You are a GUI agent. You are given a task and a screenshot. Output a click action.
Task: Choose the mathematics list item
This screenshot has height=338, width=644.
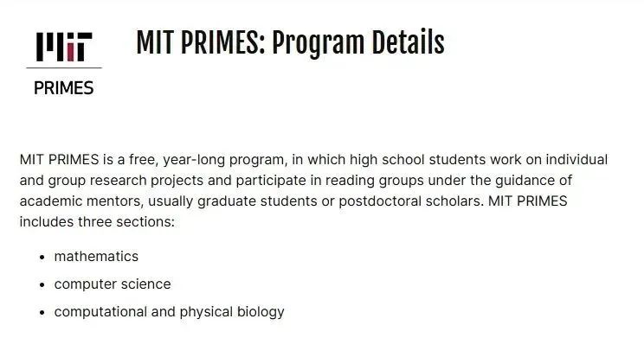click(96, 257)
